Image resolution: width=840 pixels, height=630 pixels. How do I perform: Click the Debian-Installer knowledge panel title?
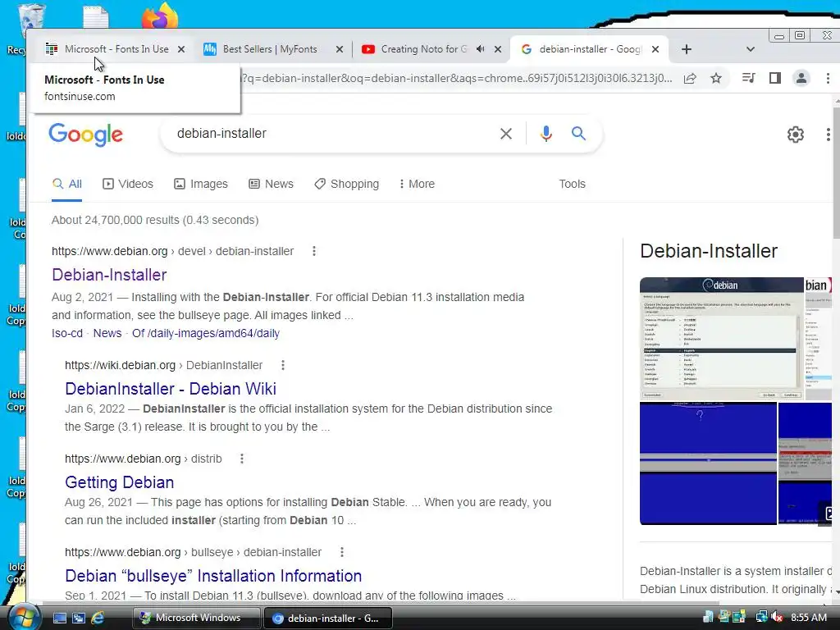pyautogui.click(x=708, y=251)
